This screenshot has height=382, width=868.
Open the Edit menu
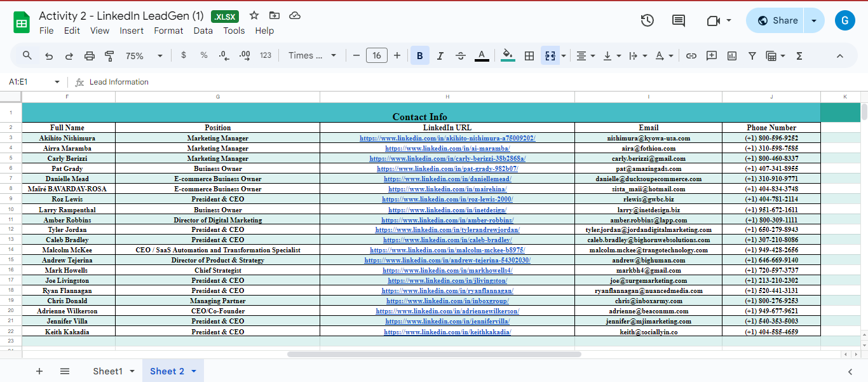[72, 31]
